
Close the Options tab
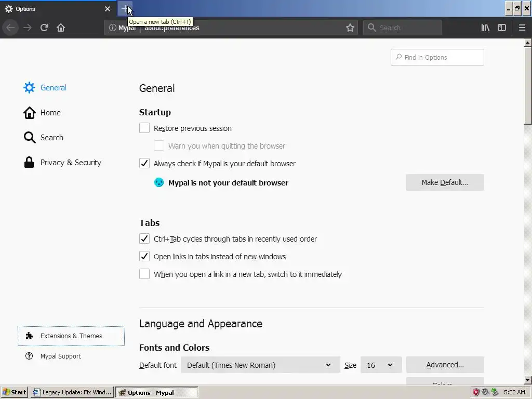click(108, 9)
